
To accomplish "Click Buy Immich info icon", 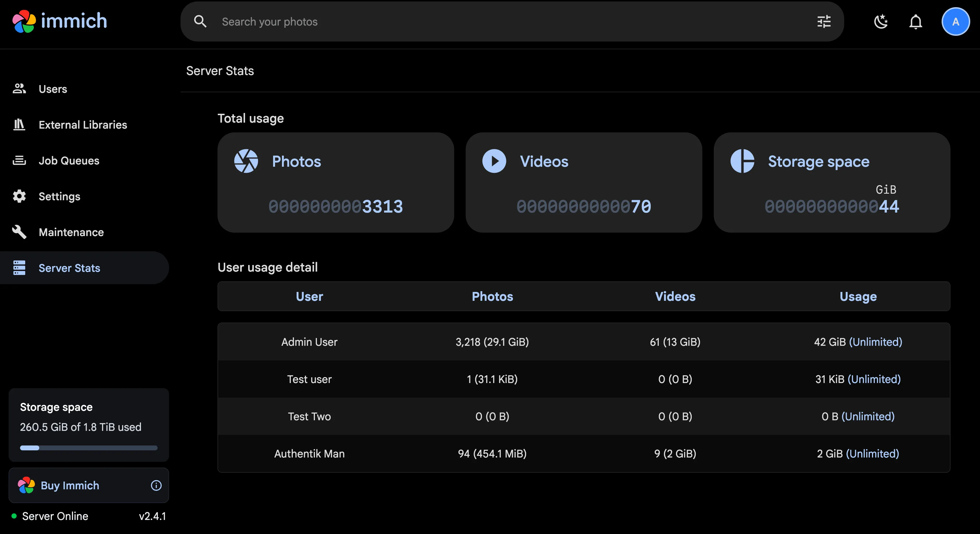I will click(156, 485).
